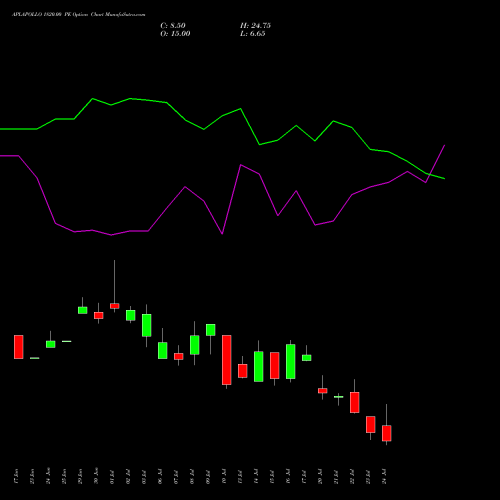Click the green candle above 03 Jul
This screenshot has width=500, height=500.
(x=147, y=325)
